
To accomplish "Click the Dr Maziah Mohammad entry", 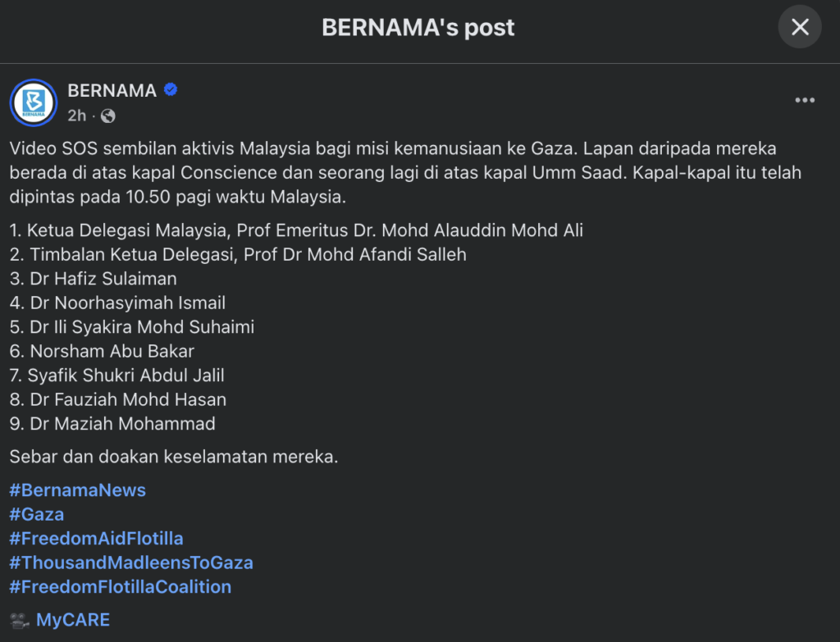I will coord(112,424).
